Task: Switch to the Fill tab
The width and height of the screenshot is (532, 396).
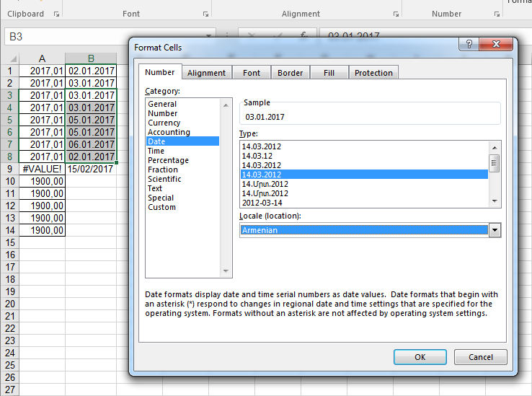Action: click(329, 73)
